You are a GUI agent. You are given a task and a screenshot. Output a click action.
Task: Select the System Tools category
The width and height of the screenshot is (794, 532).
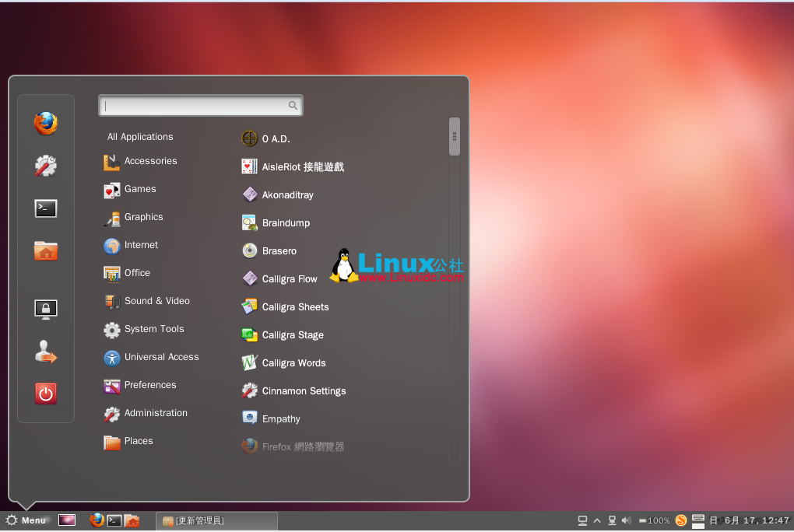coord(144,329)
